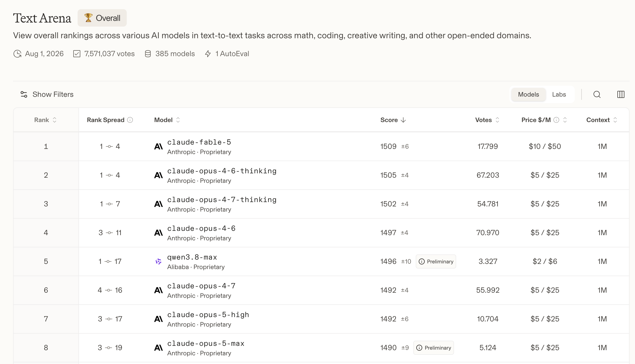Click the Preliminary badge for claude-opus-5-max
Image resolution: width=635 pixels, height=364 pixels.
coord(434,348)
